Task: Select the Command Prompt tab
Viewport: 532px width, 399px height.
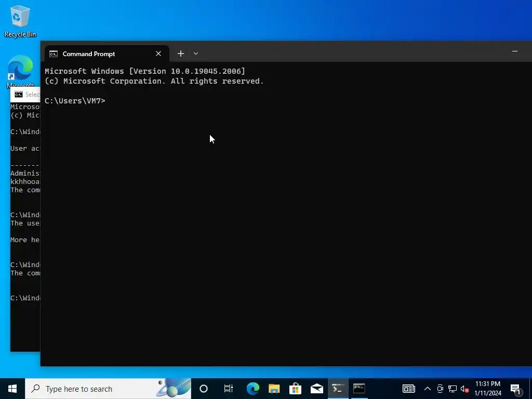Action: (107, 54)
